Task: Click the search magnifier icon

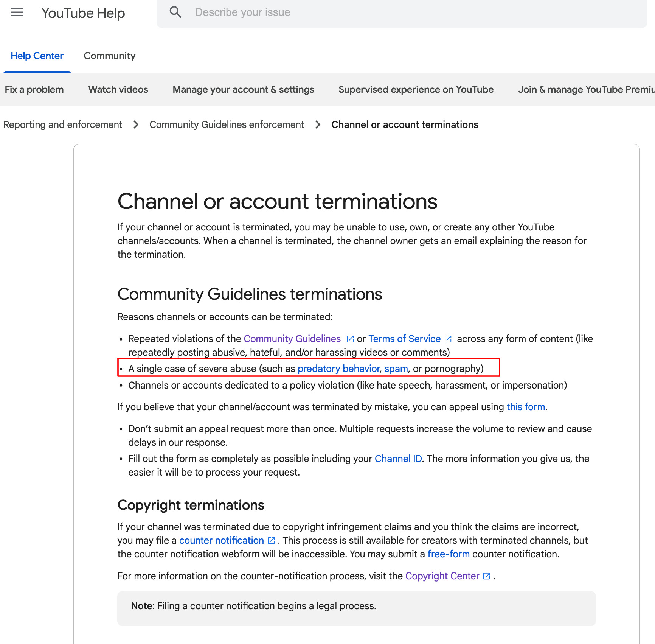Action: pos(175,12)
